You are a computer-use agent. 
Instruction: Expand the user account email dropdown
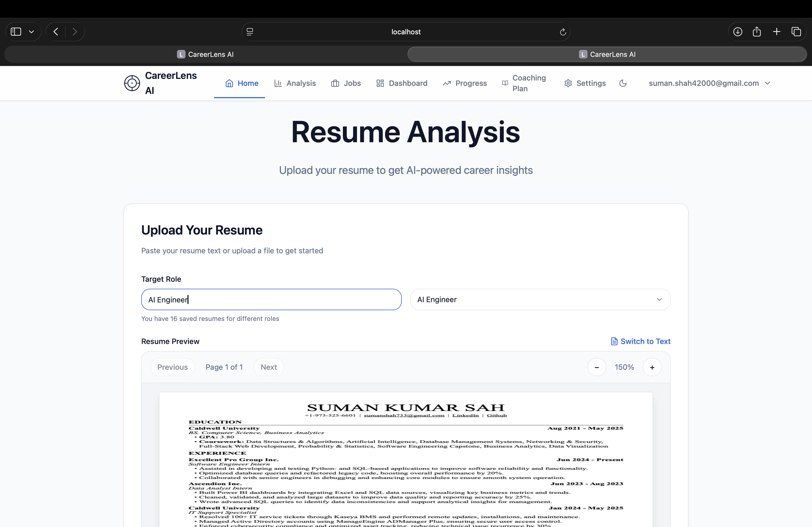[x=709, y=83]
